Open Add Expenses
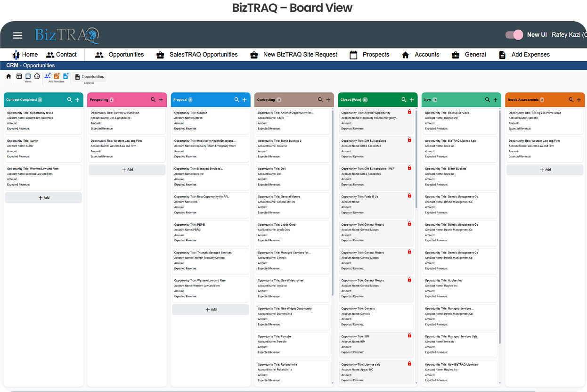 [524, 55]
